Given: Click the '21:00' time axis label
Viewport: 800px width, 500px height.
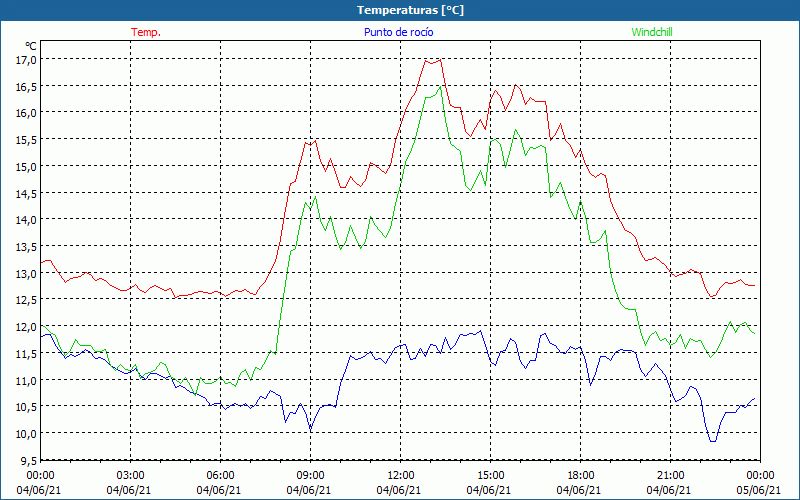Looking at the screenshot, I should (670, 475).
